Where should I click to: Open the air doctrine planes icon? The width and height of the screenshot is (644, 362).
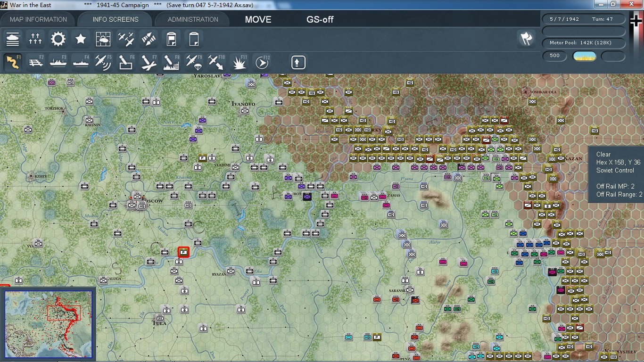pos(126,39)
